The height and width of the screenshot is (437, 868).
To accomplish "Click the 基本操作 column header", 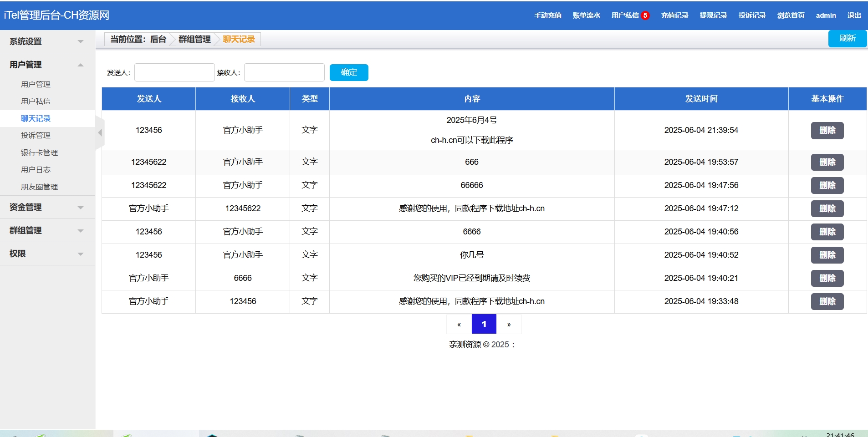I will [827, 99].
